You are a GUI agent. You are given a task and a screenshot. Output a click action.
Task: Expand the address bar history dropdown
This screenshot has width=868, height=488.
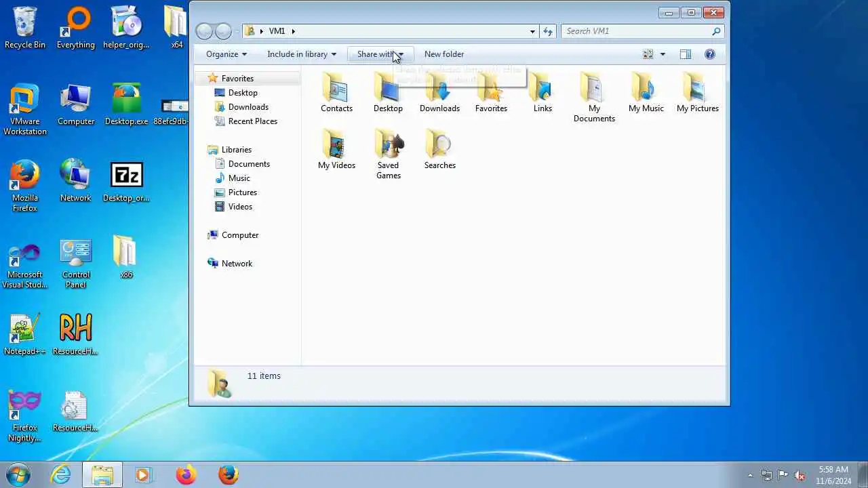tap(532, 31)
